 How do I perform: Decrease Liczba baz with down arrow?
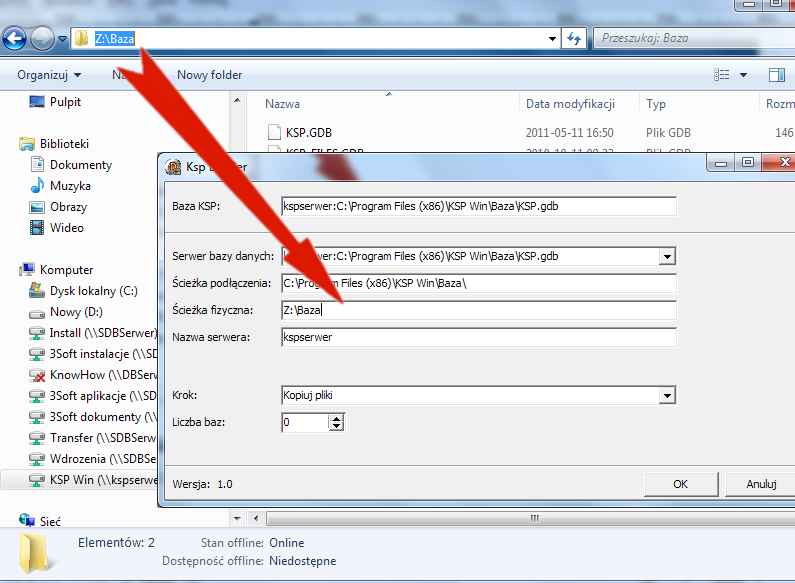coord(336,426)
